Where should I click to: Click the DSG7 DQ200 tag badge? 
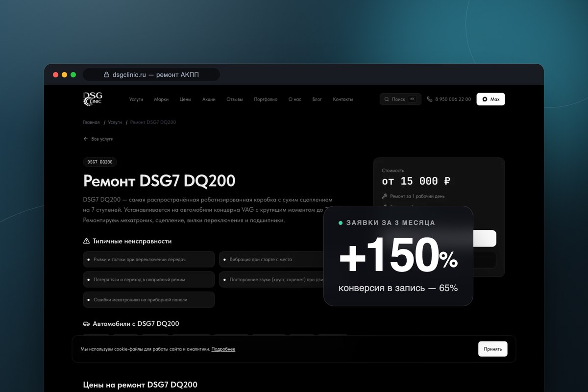tap(100, 162)
